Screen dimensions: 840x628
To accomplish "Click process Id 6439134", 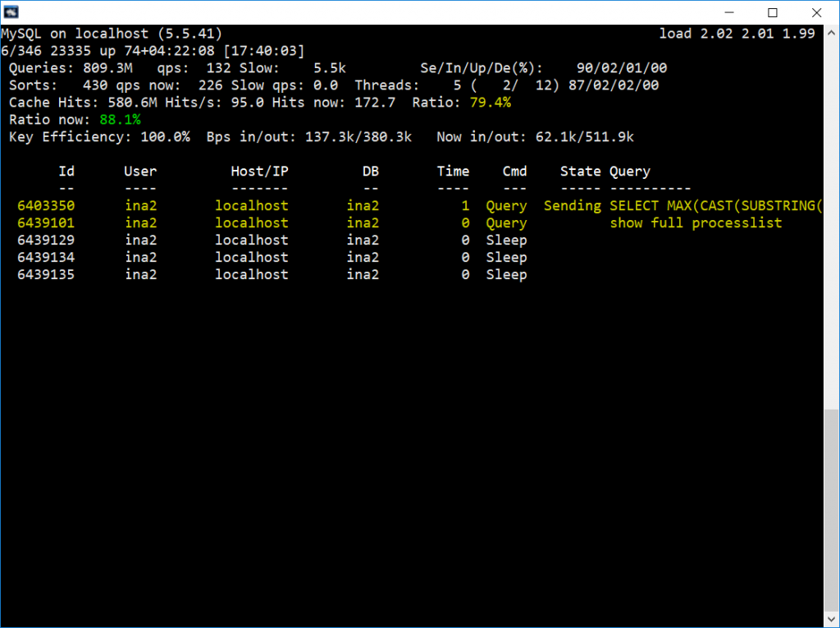I will (46, 258).
